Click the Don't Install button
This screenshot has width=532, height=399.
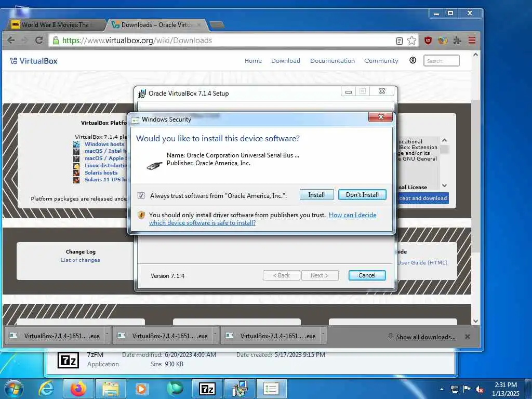click(362, 195)
